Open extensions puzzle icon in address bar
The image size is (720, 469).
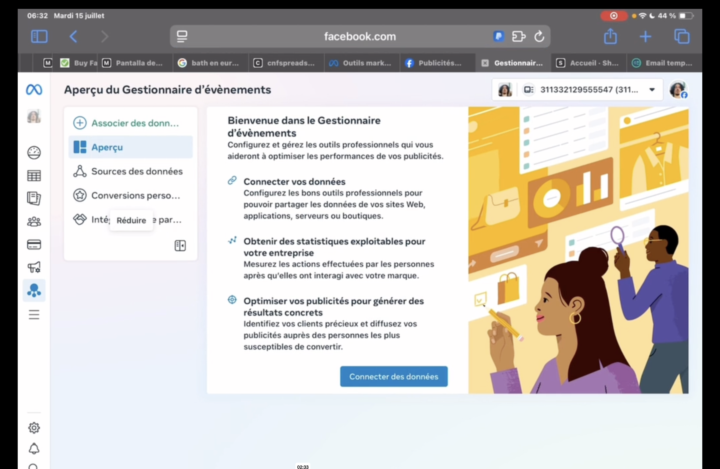pyautogui.click(x=518, y=36)
